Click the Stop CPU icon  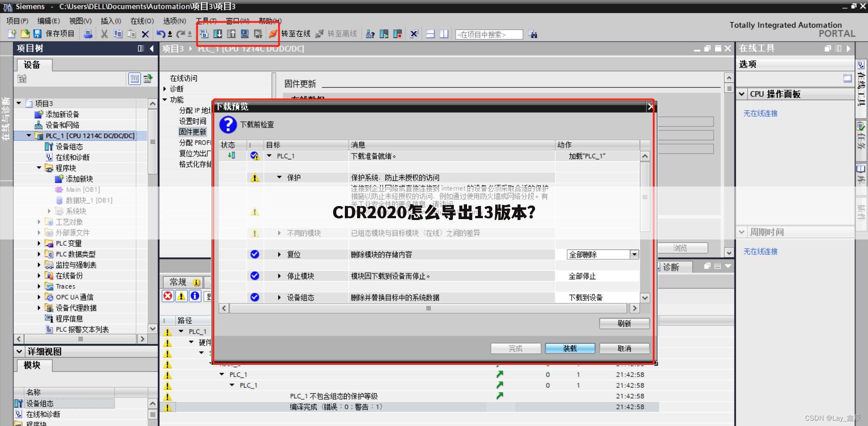[x=397, y=34]
